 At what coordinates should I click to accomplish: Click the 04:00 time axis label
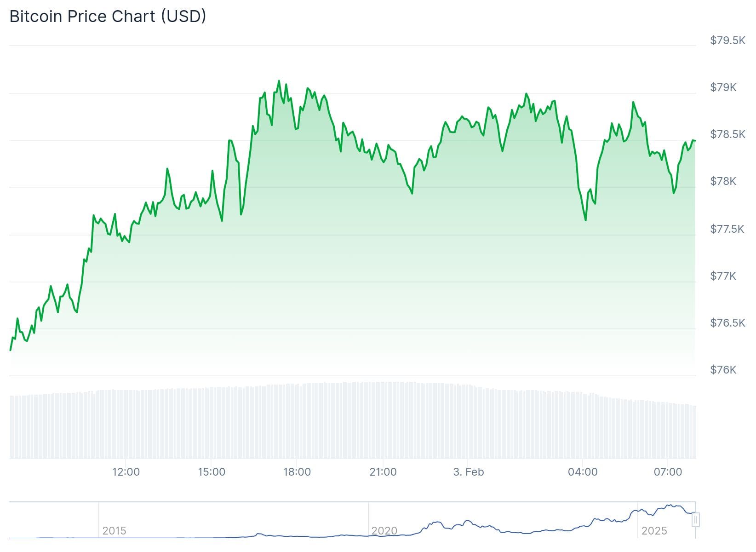(582, 472)
